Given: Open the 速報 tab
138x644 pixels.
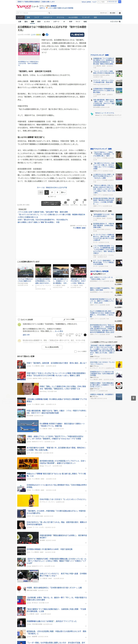Looking at the screenshot, I should coord(28,17).
